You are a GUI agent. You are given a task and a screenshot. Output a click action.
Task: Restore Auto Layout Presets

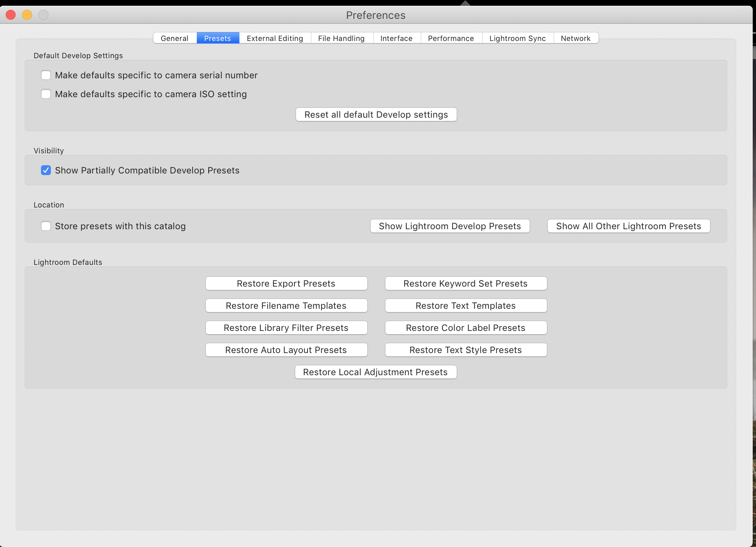click(x=287, y=350)
